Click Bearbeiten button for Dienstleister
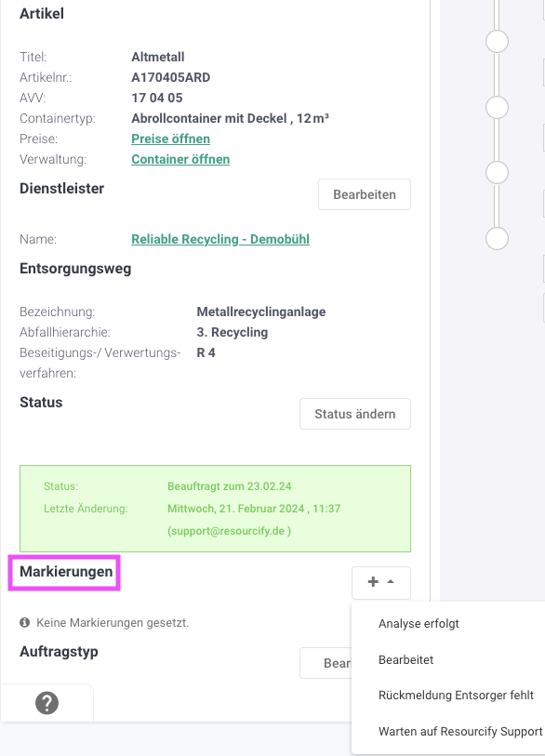Screen dimensions: 545x756 pos(365,194)
